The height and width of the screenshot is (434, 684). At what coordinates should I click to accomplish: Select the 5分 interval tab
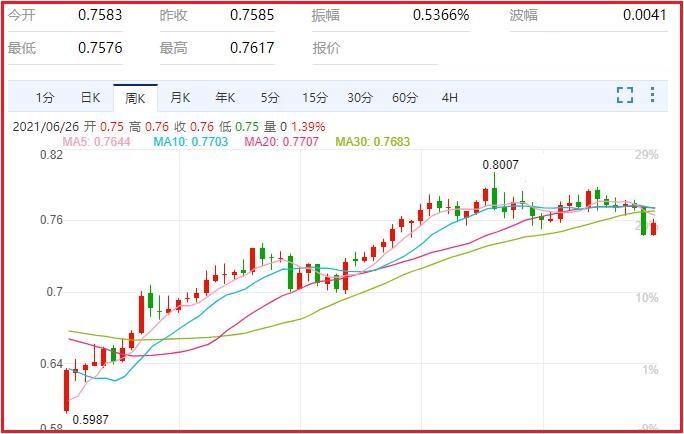pos(270,98)
